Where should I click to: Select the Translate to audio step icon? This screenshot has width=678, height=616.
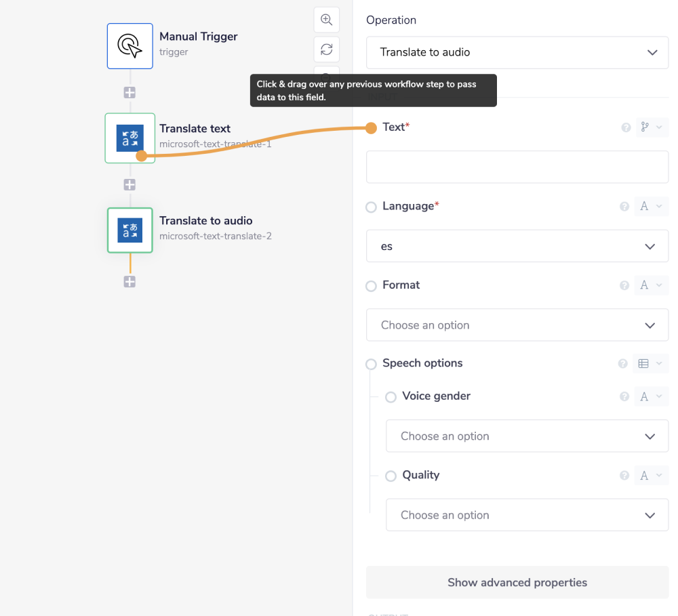(130, 230)
